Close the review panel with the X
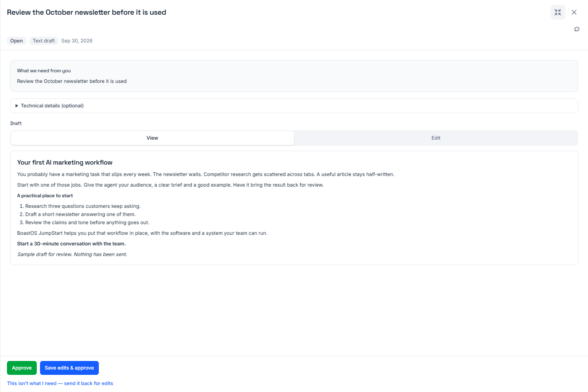 (574, 12)
